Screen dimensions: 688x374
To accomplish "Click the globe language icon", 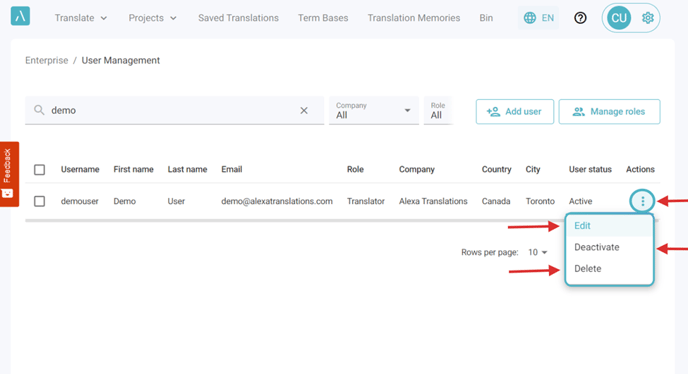I will pos(530,18).
